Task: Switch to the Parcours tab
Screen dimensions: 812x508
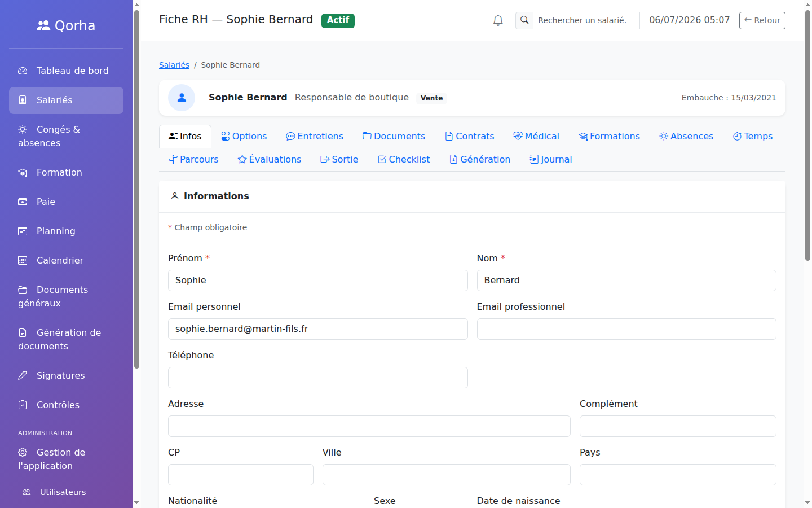Action: 193,160
